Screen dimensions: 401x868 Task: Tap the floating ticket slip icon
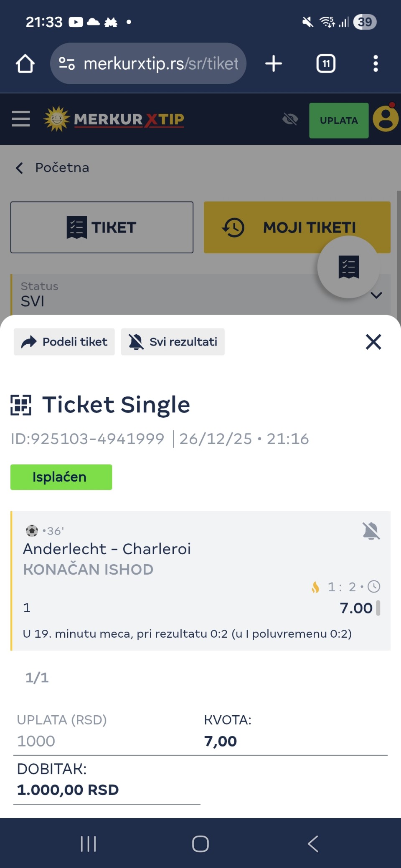pyautogui.click(x=348, y=267)
